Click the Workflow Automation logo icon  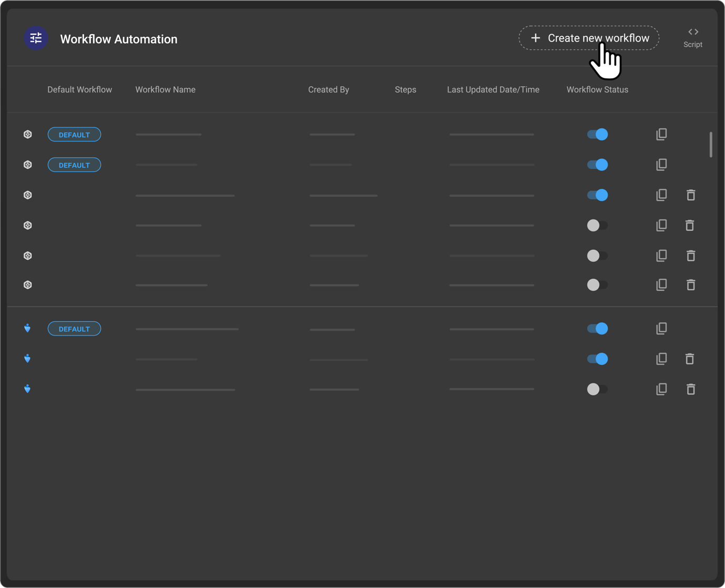tap(35, 38)
